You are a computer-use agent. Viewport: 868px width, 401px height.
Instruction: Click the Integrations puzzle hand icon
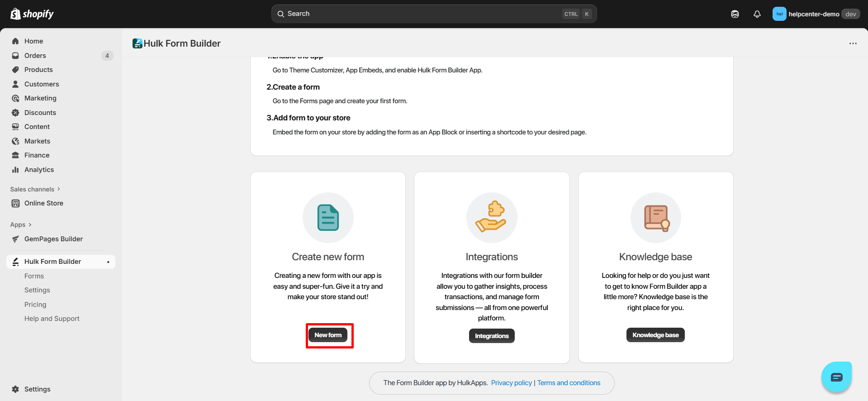pyautogui.click(x=492, y=218)
